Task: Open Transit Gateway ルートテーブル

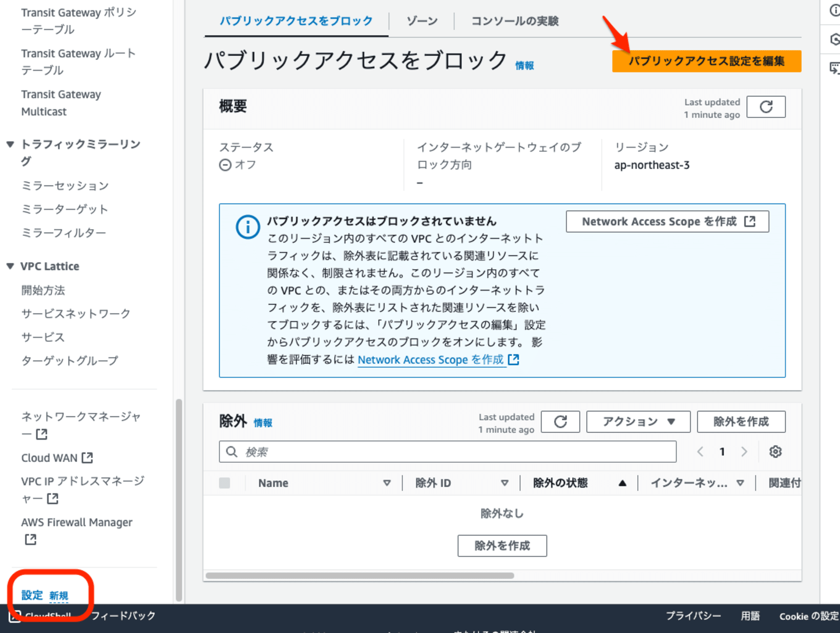Action: point(79,62)
